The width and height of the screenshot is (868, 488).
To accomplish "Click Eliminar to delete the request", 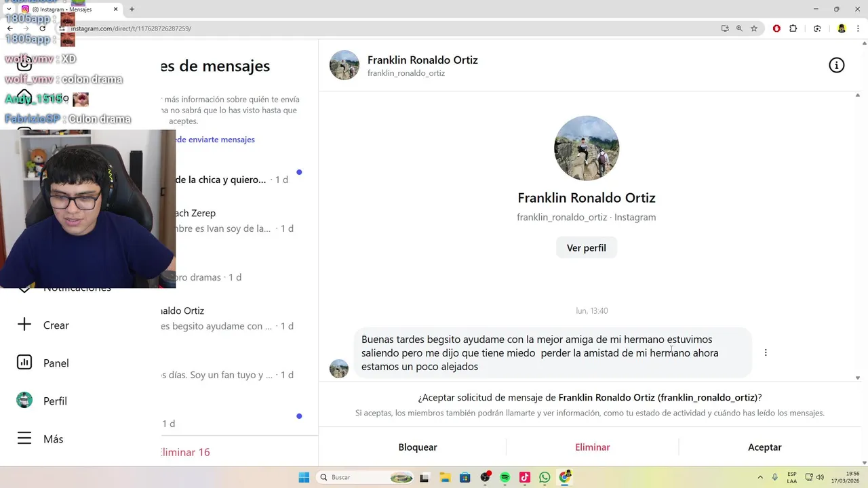I will tap(593, 447).
